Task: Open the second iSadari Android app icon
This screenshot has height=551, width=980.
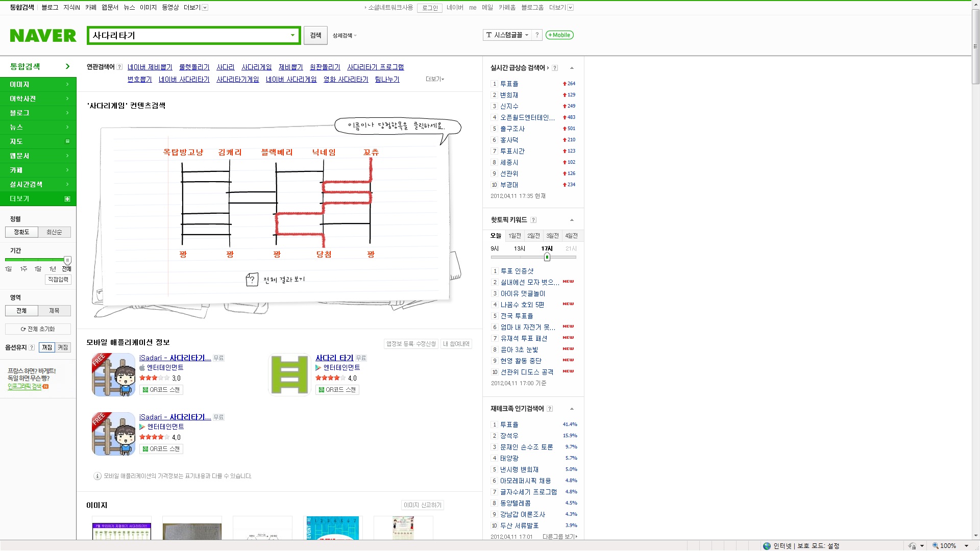Action: point(113,434)
